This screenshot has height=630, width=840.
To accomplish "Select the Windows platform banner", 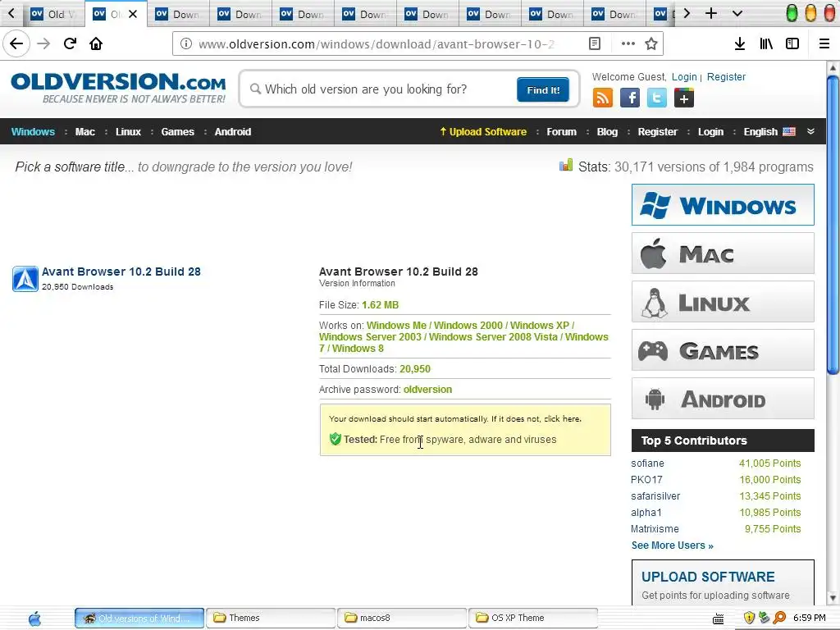I will (723, 204).
